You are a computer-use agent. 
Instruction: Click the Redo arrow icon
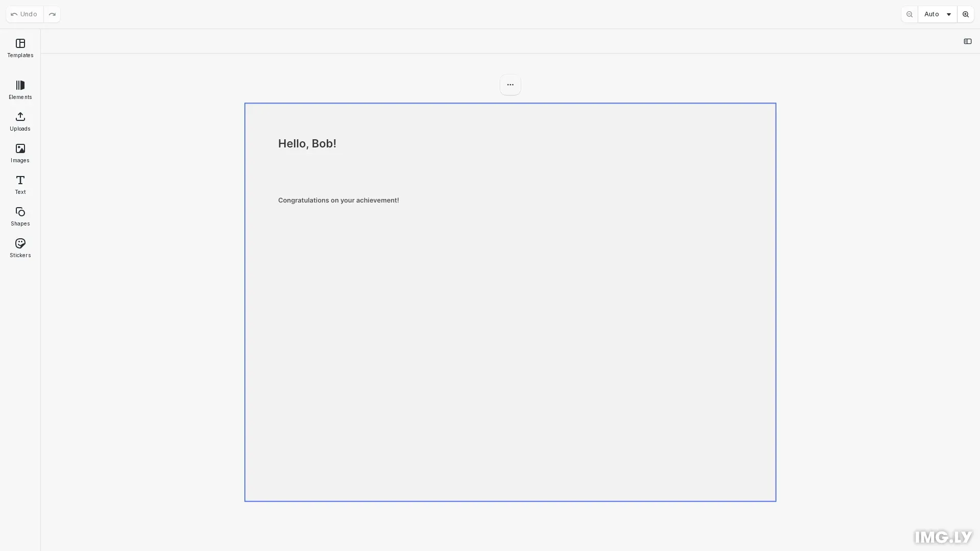(x=52, y=14)
